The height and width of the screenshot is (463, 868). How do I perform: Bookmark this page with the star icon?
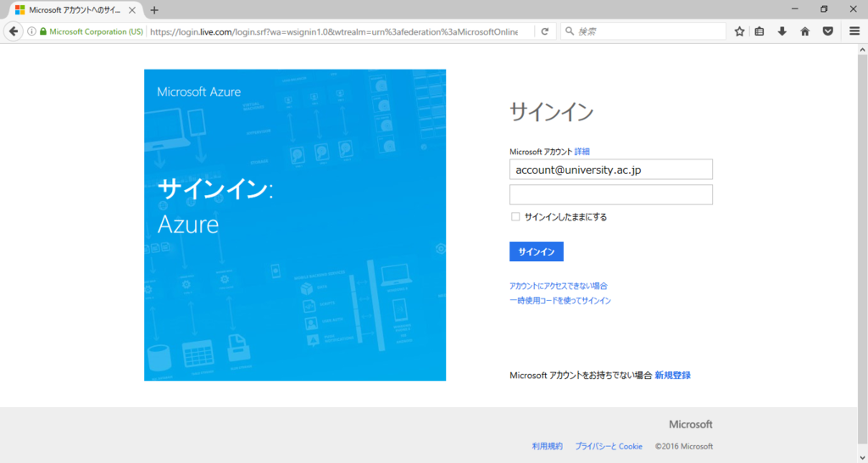tap(739, 31)
